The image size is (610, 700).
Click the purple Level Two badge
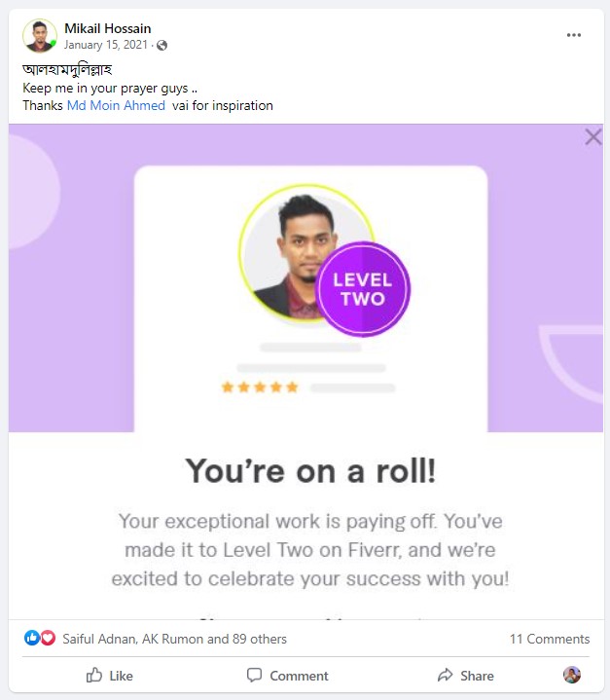point(363,289)
